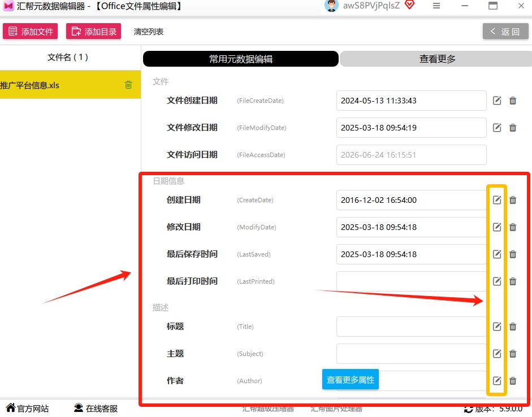Image resolution: width=532 pixels, height=417 pixels.
Task: Click the 添加目录 button
Action: click(94, 32)
